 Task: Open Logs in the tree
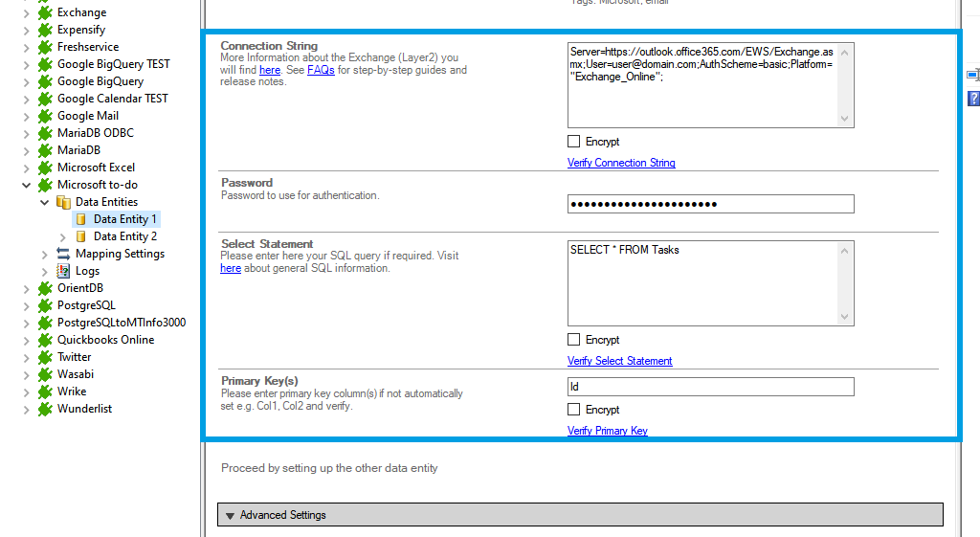[x=87, y=271]
